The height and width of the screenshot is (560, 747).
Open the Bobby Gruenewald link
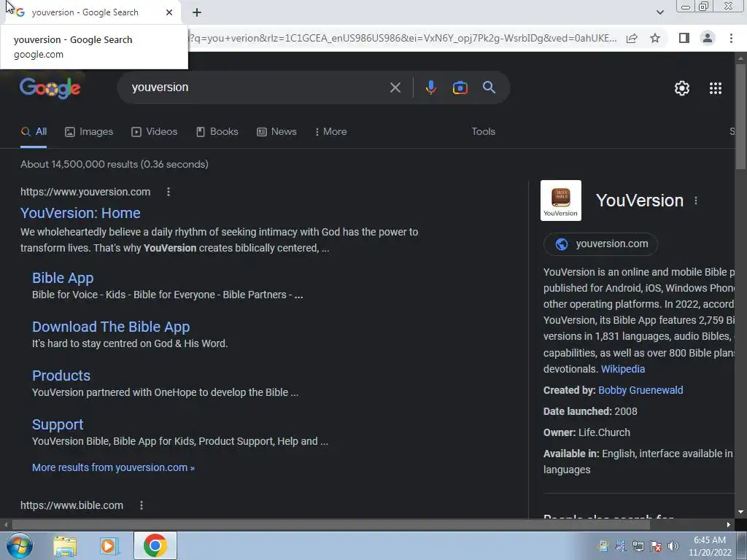point(640,390)
